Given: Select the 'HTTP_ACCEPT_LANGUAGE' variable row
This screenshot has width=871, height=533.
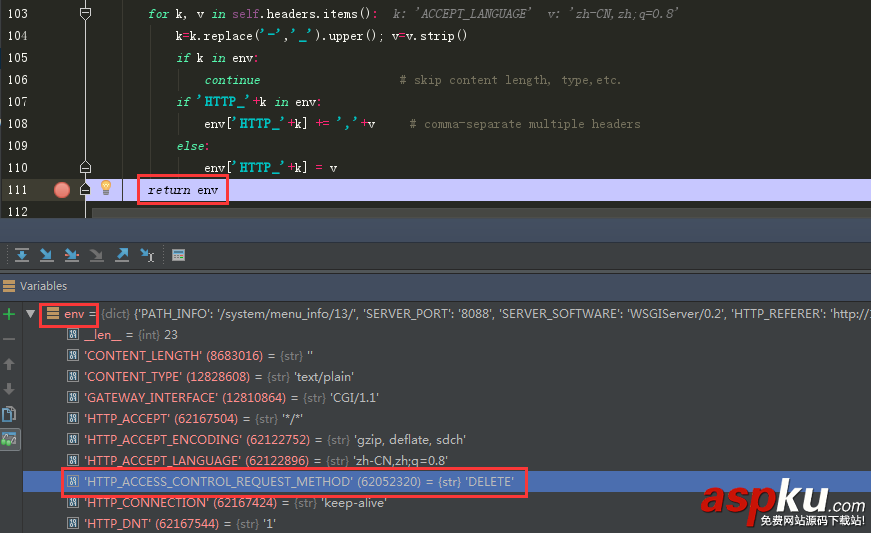Looking at the screenshot, I should point(447,461).
